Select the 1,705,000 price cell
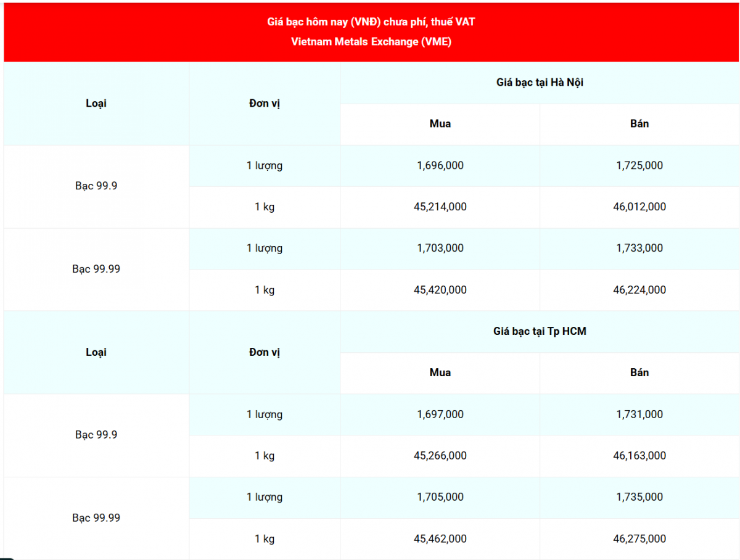 click(x=440, y=497)
